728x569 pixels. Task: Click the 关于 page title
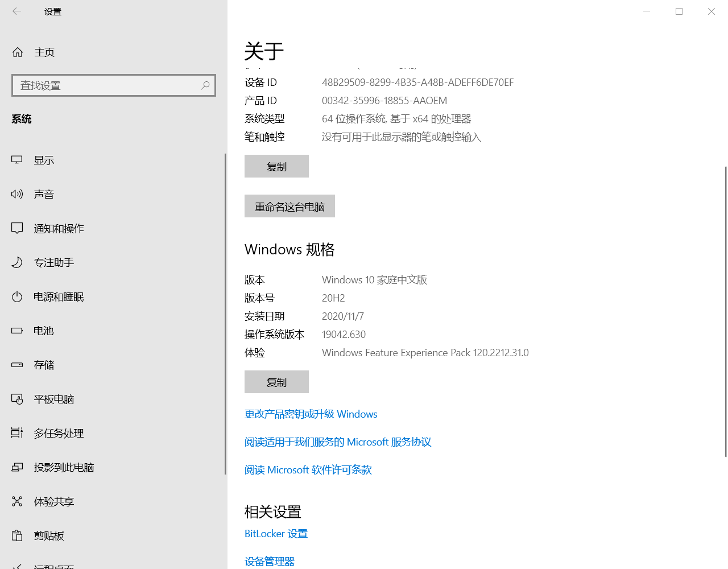264,51
